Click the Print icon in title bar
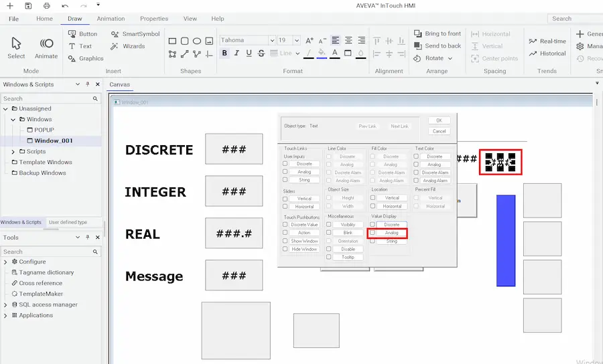Screen dimensions: 603x364 pyautogui.click(x=46, y=6)
